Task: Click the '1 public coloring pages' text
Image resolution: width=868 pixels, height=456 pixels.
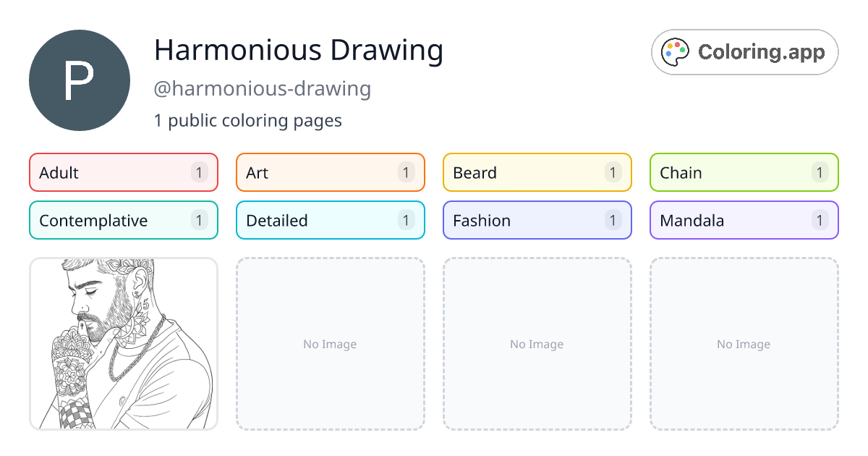Action: pyautogui.click(x=249, y=120)
